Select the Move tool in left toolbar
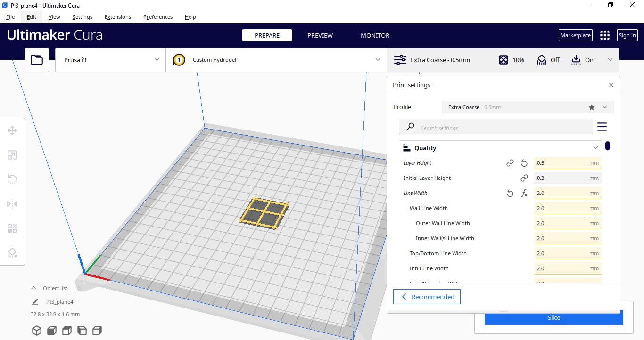Screen dimensions: 644x340 [12, 130]
